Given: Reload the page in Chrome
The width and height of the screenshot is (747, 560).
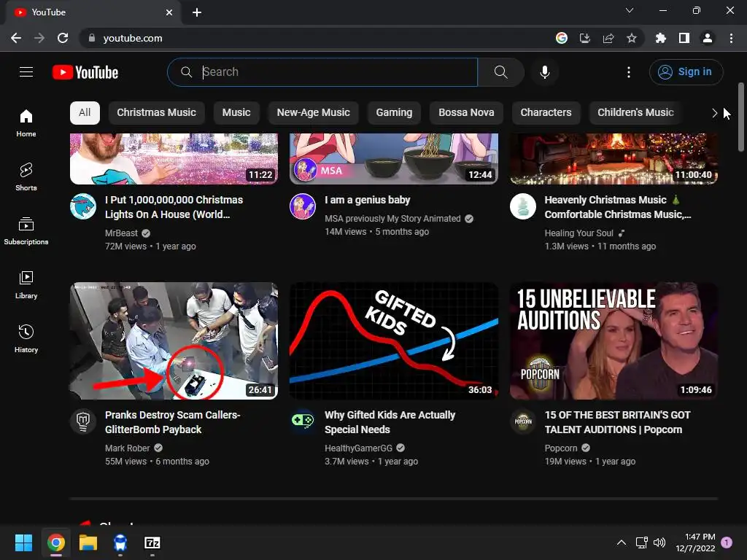Looking at the screenshot, I should coord(63,38).
